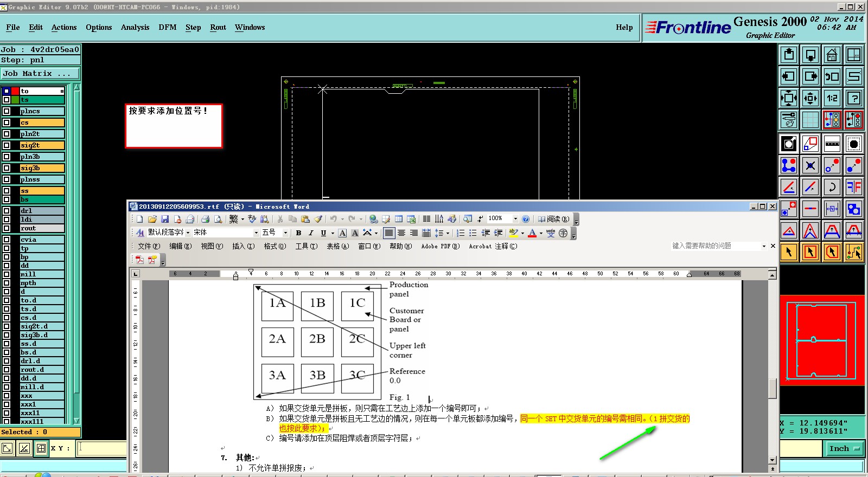Click the red-blue angle line icon
The width and height of the screenshot is (868, 477).
tap(789, 187)
